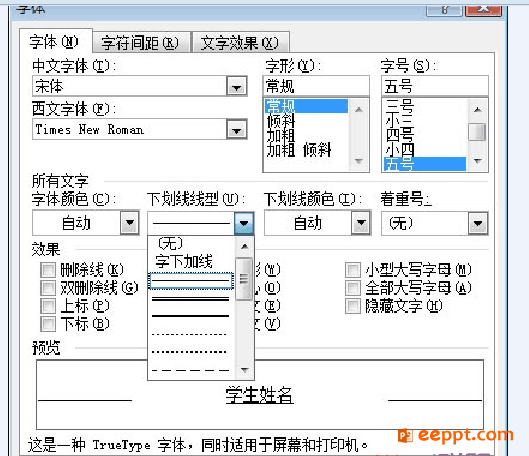
Task: Select the single line underline option
Action: (191, 281)
